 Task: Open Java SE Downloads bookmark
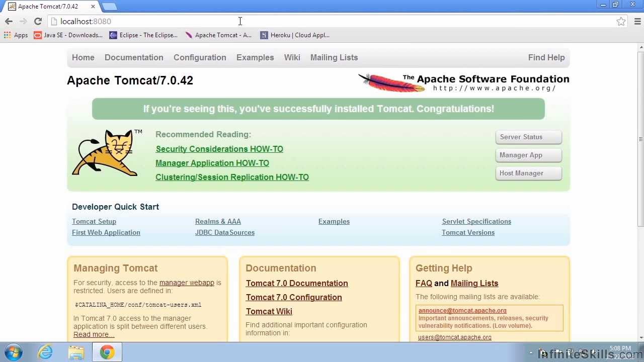68,35
